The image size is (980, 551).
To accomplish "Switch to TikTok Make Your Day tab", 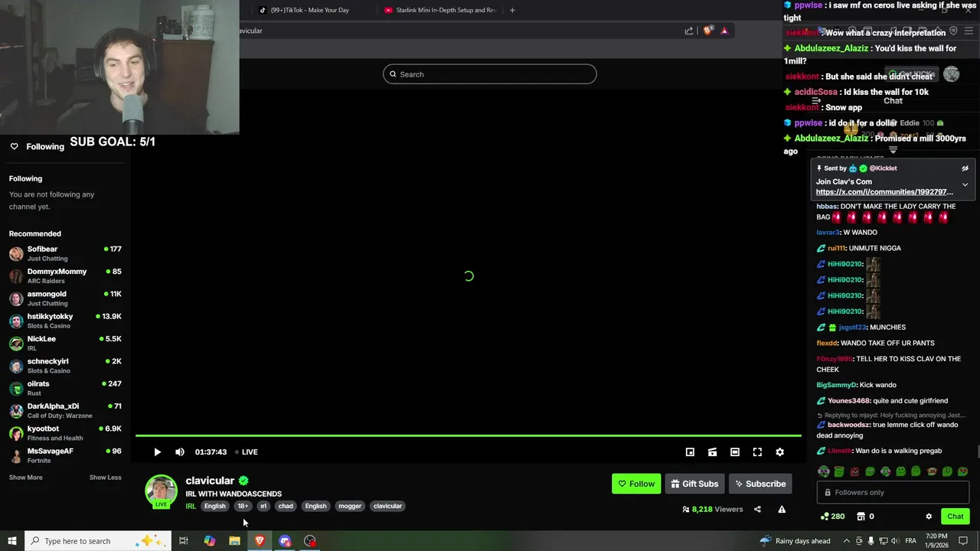I will [x=309, y=10].
